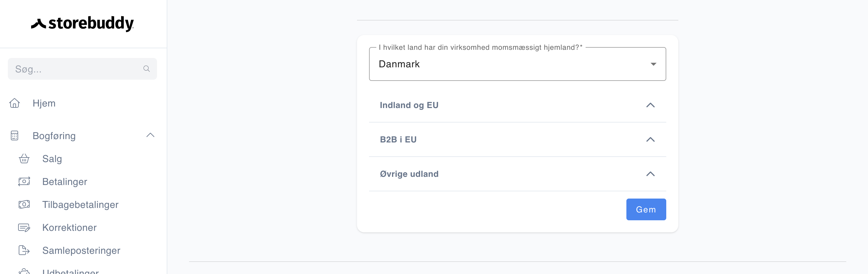Click the Salg basket icon

[24, 158]
